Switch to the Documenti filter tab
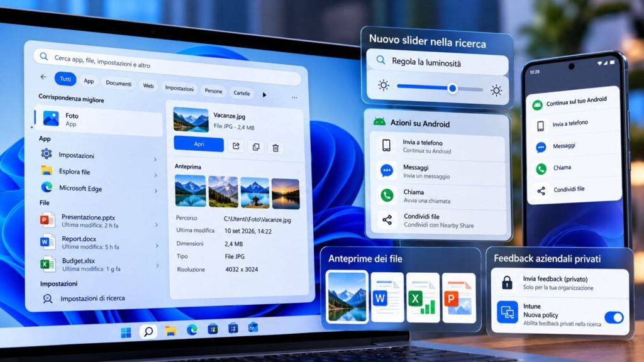Screen dimensions: 644x362 pos(119,84)
